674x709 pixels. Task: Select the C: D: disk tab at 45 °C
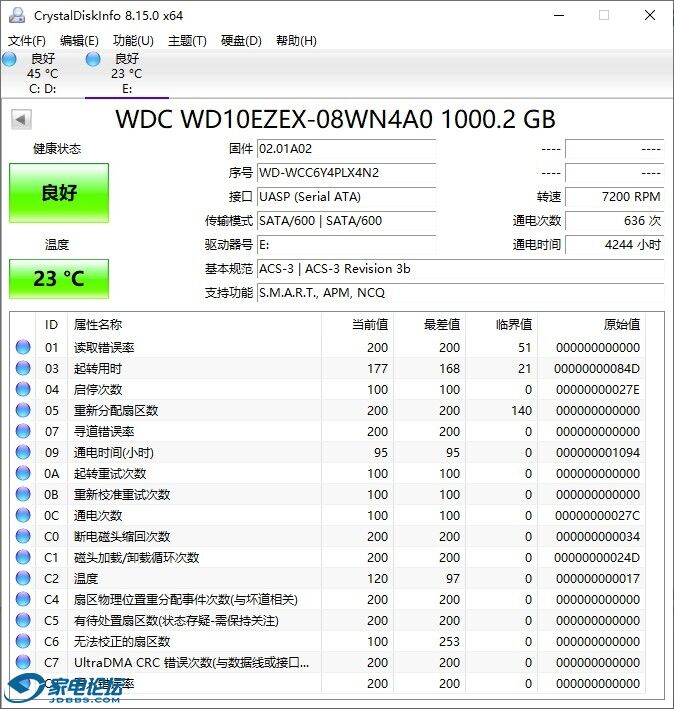pyautogui.click(x=42, y=74)
